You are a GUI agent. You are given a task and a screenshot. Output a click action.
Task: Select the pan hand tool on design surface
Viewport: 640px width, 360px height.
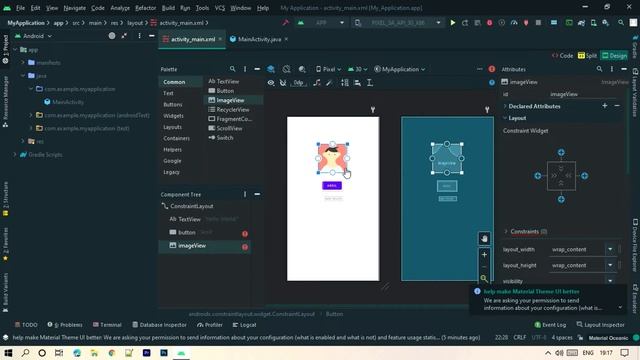click(x=484, y=238)
